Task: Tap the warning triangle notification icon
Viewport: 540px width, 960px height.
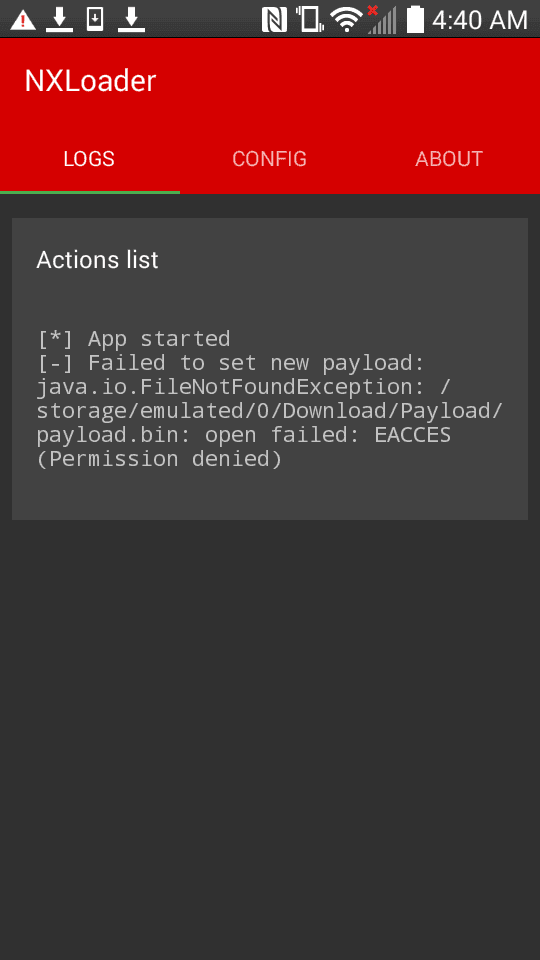Action: [23, 20]
